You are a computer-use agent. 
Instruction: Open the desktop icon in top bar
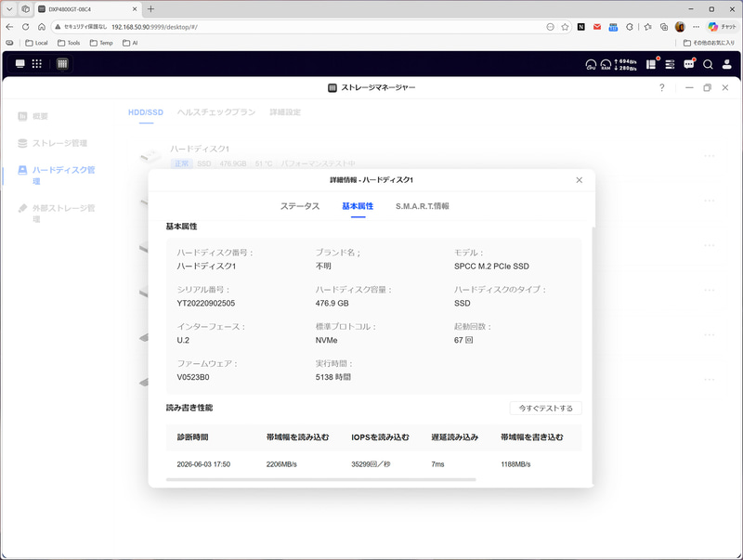pyautogui.click(x=20, y=64)
